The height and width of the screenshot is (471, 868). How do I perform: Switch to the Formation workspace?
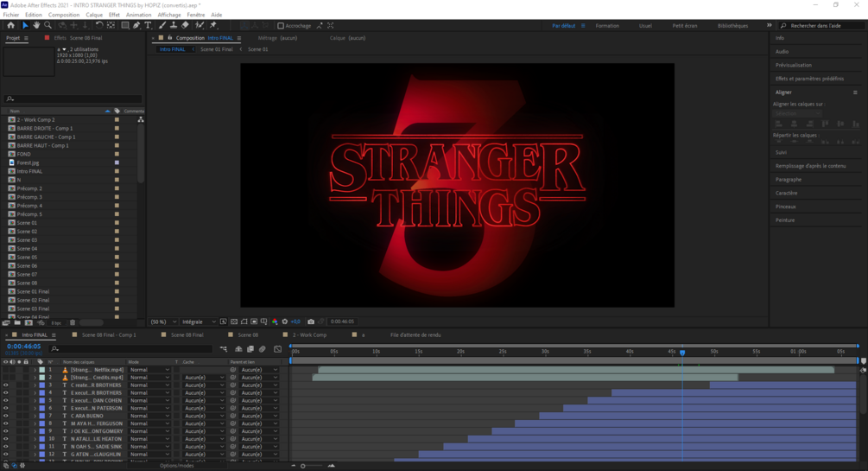[x=607, y=26]
